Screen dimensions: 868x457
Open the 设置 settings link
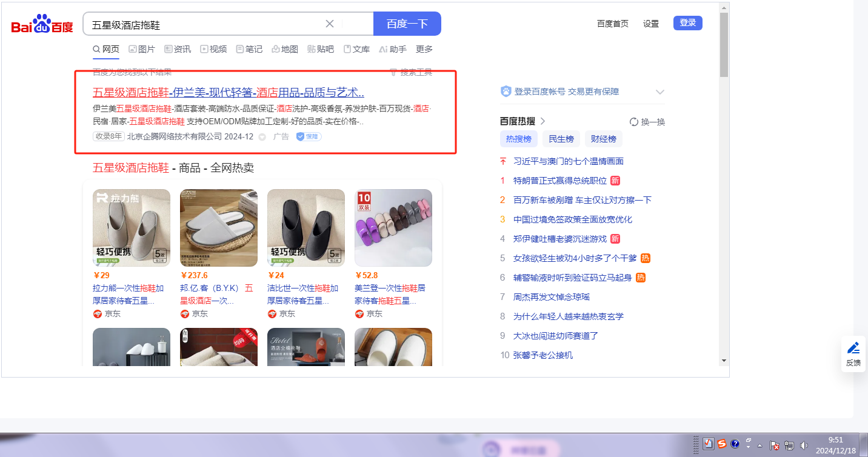tap(651, 24)
